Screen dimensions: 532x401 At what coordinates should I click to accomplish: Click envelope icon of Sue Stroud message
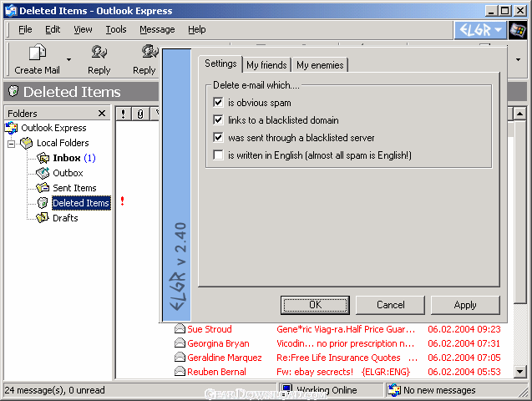[x=180, y=329]
